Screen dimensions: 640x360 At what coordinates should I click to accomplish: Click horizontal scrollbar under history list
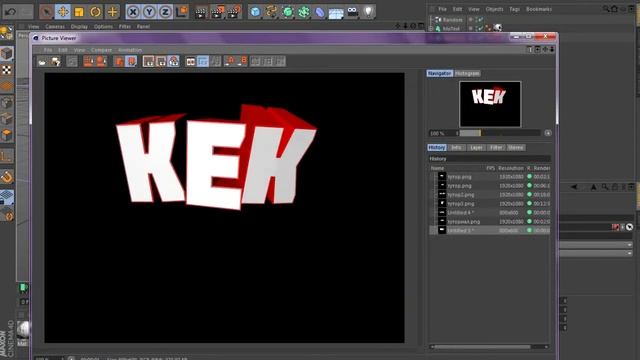[482, 347]
